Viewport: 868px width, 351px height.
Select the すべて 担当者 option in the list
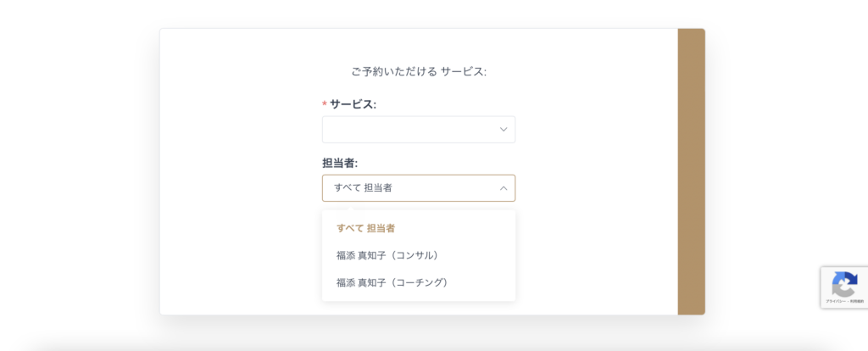365,228
